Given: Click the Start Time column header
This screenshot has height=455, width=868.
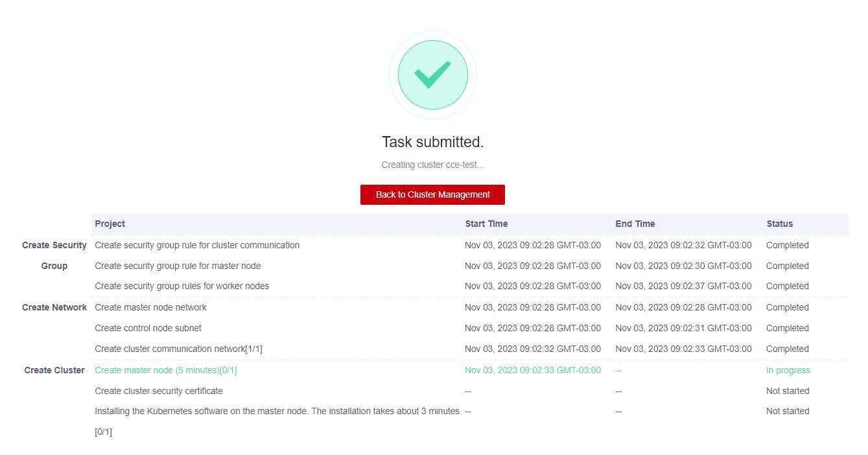Looking at the screenshot, I should (486, 224).
